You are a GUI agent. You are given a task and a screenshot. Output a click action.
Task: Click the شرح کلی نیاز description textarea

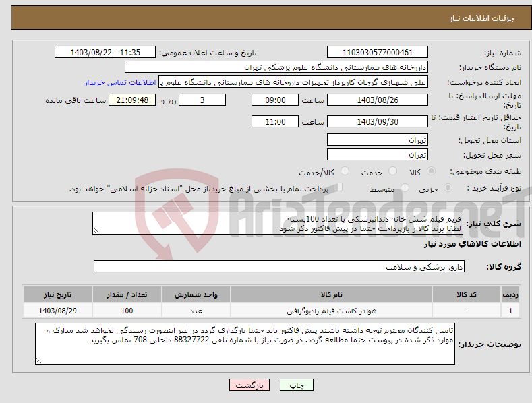(278, 223)
